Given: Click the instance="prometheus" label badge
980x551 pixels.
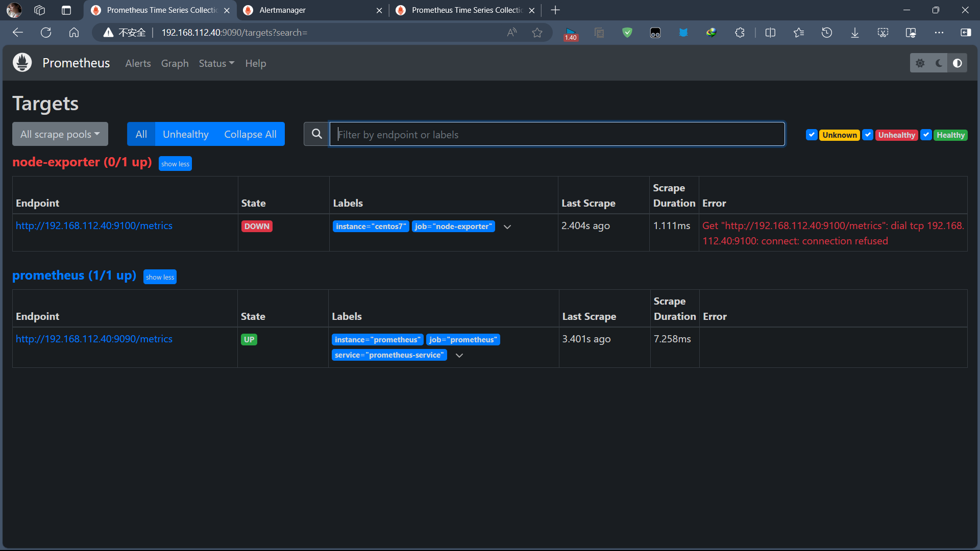Looking at the screenshot, I should tap(378, 339).
